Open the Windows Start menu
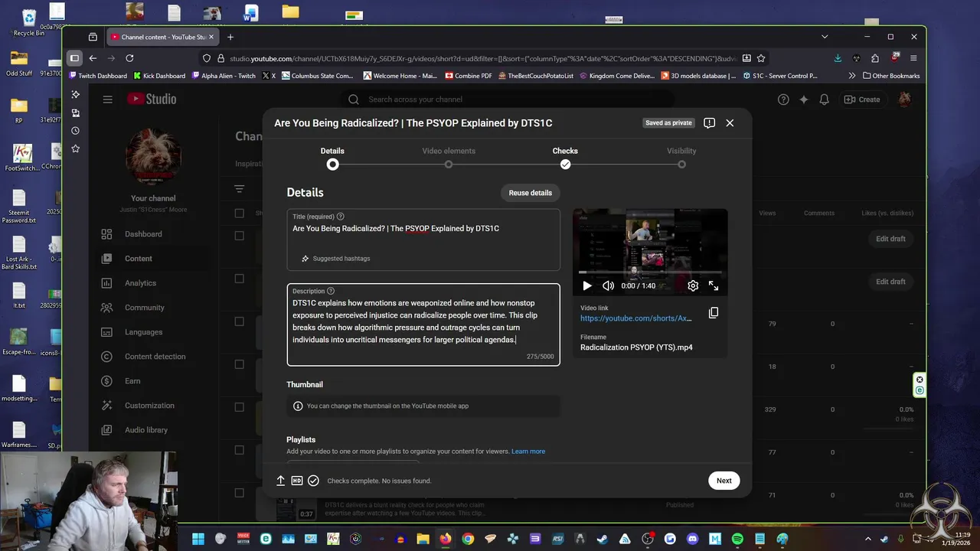980x551 pixels. point(198,539)
